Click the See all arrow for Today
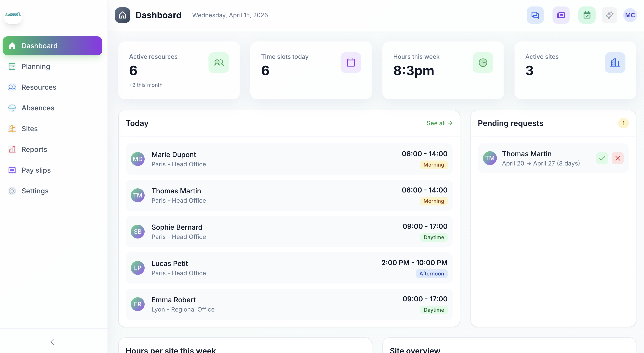 (439, 123)
